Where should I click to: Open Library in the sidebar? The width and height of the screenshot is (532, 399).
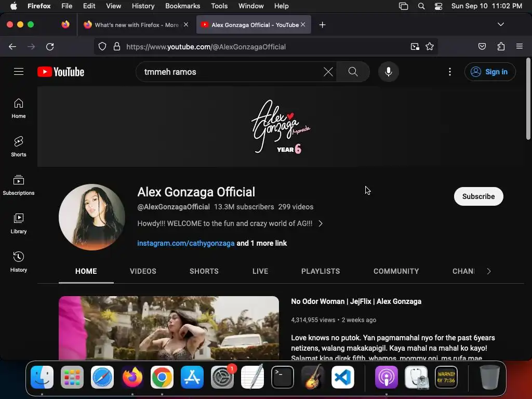(x=19, y=223)
